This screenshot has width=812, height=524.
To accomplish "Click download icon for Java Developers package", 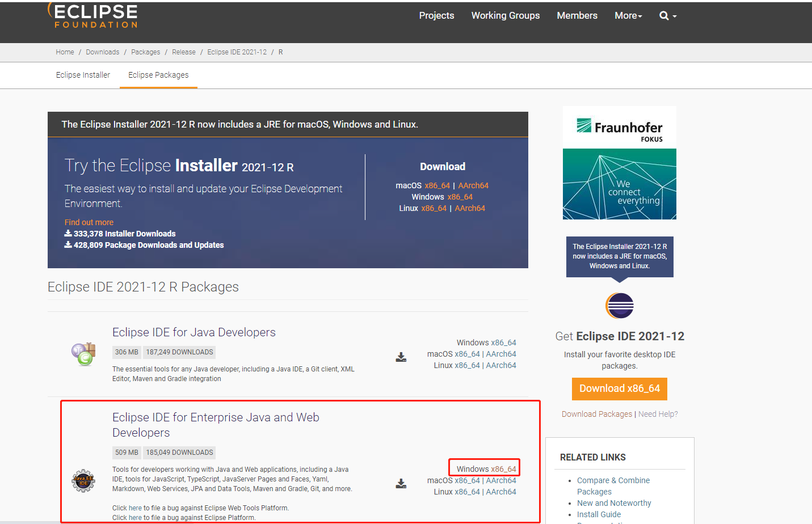I will [401, 357].
